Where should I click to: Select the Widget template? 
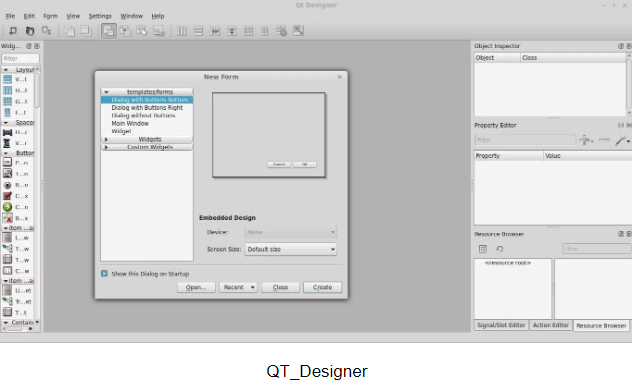tap(121, 131)
